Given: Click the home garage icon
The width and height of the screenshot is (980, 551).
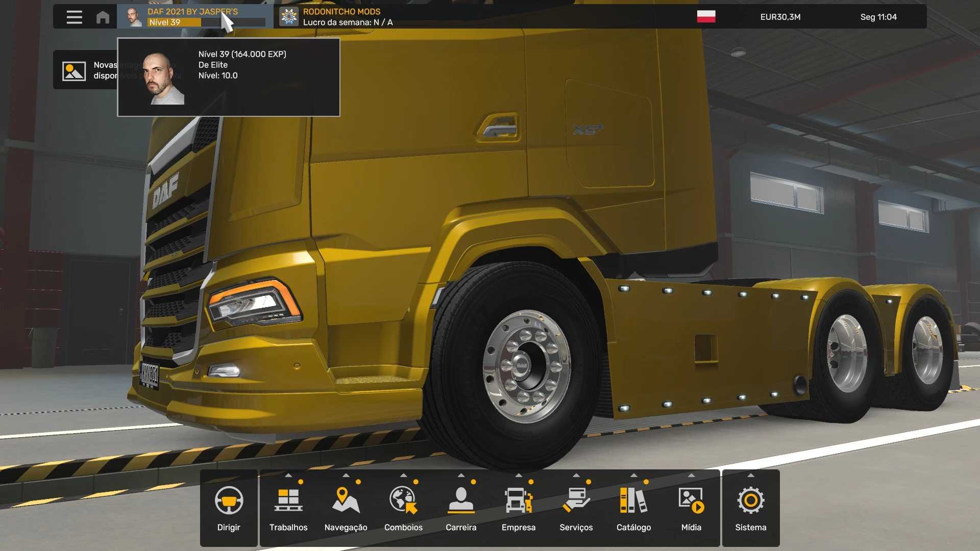Looking at the screenshot, I should click(x=103, y=17).
